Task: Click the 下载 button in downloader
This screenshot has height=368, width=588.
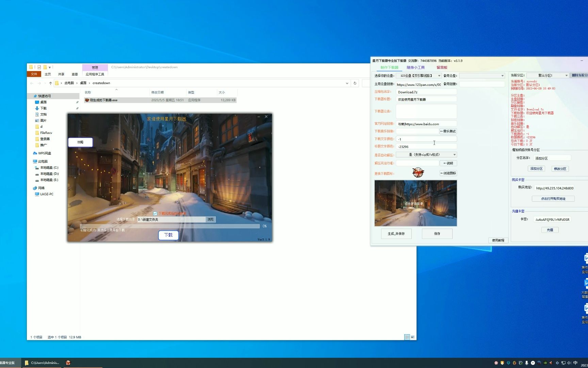Action: pyautogui.click(x=168, y=235)
